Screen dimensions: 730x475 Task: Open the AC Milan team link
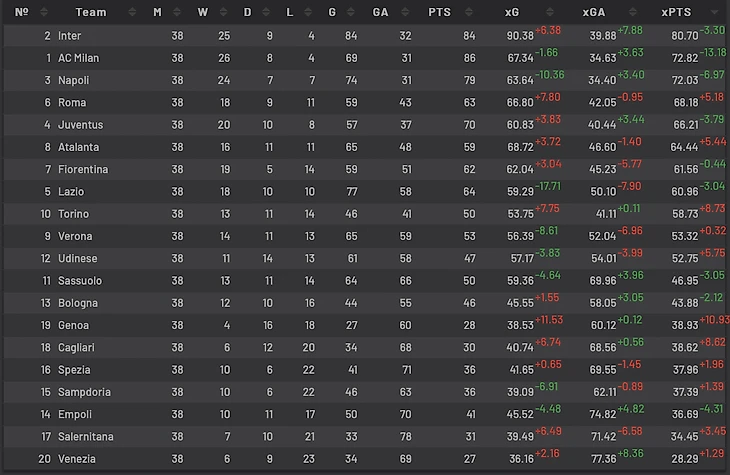point(79,58)
